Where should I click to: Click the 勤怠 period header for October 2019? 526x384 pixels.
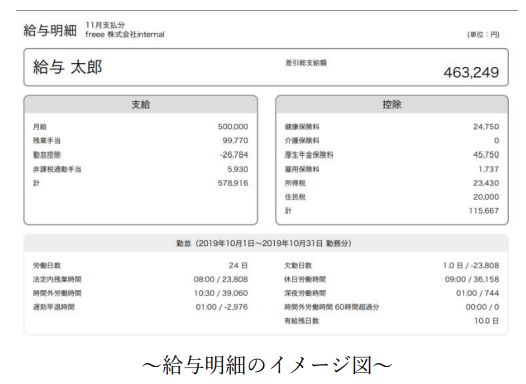tap(264, 243)
